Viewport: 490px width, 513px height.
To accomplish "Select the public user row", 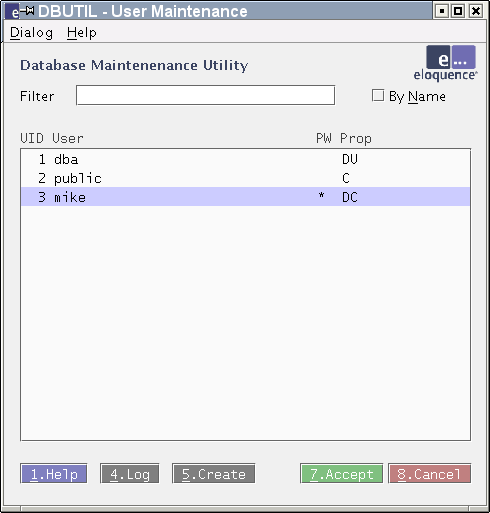I will coord(246,178).
